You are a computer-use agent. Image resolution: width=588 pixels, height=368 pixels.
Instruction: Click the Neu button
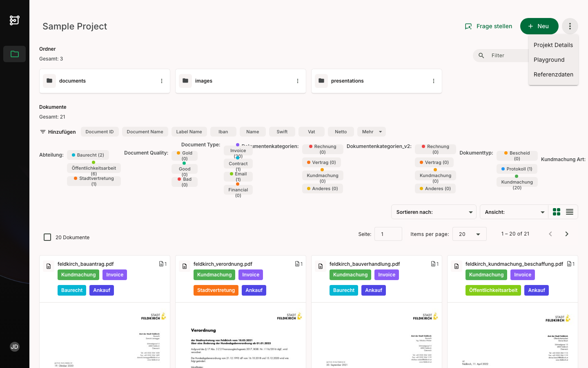539,26
